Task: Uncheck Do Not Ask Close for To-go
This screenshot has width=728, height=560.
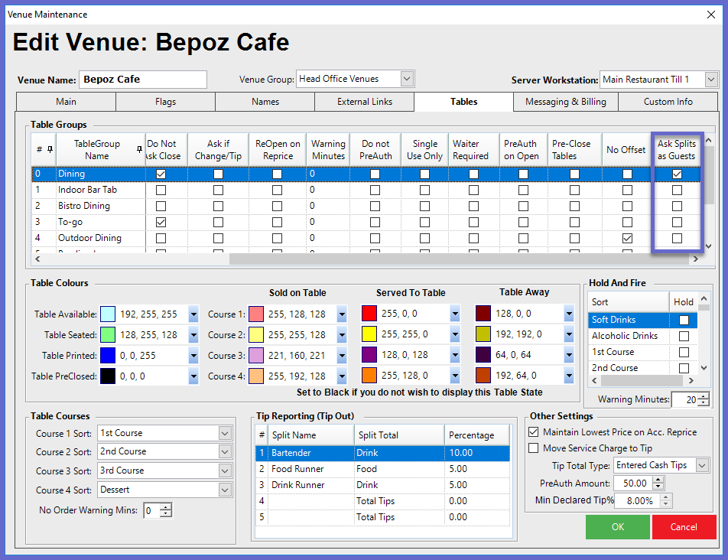Action: pos(161,223)
